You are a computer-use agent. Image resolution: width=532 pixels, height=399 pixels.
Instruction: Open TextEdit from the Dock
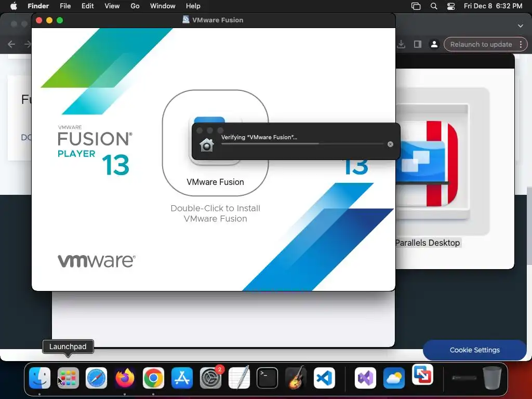[239, 378]
